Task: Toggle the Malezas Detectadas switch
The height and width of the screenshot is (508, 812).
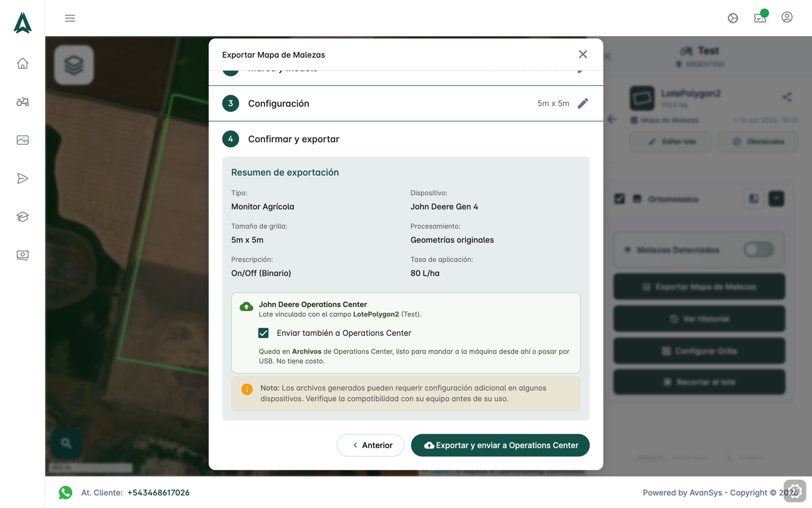Action: point(759,249)
